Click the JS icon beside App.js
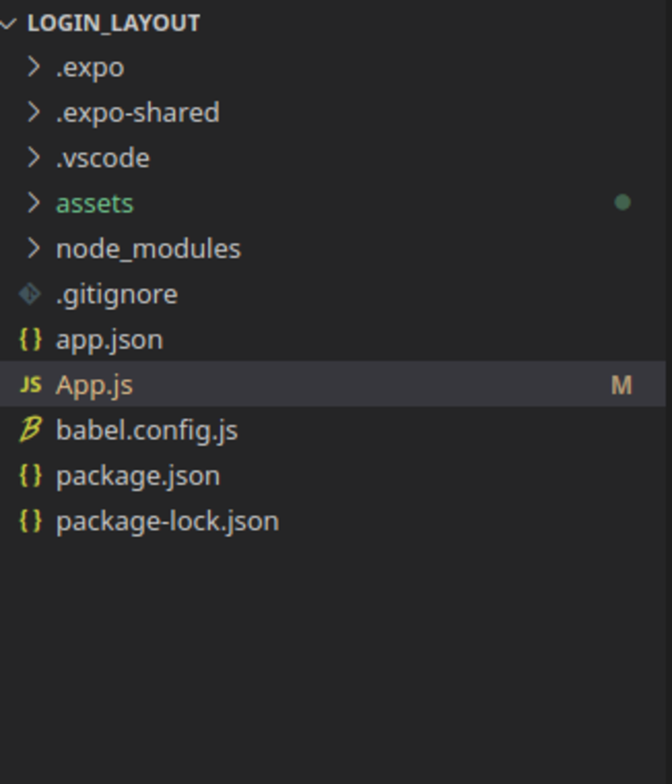Viewport: 672px width, 784px height. (x=30, y=385)
